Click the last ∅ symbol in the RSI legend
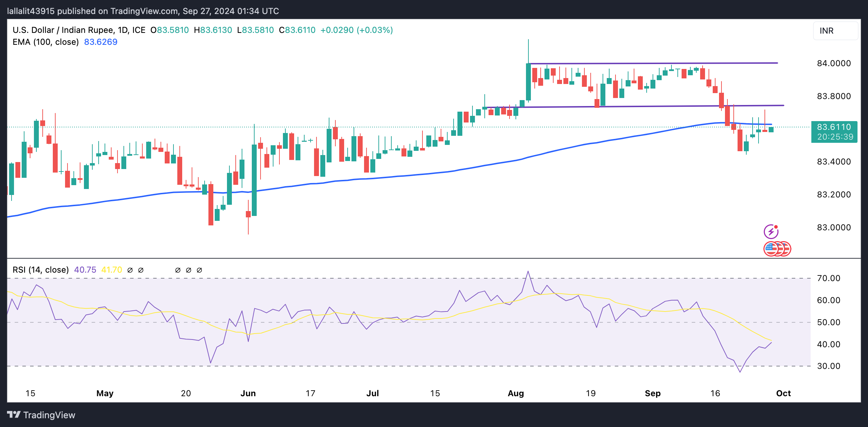Image resolution: width=868 pixels, height=427 pixels. tap(199, 270)
